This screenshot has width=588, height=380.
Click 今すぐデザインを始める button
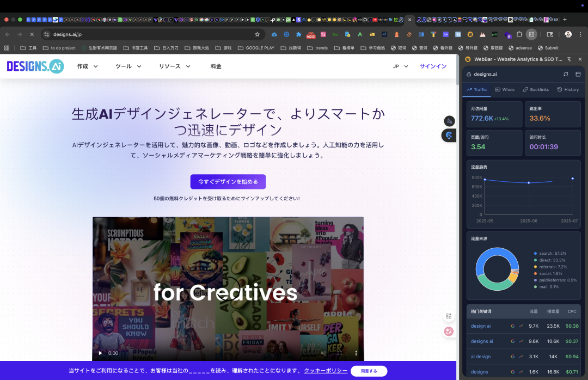click(228, 181)
